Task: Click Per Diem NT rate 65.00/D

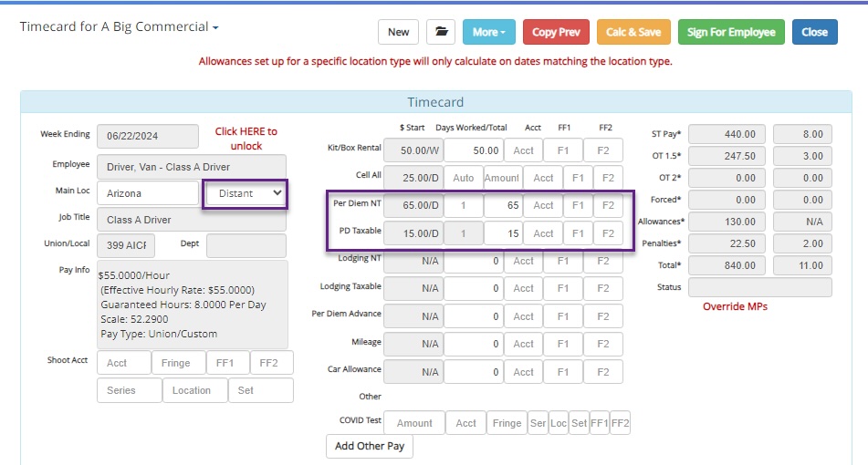Action: [x=413, y=206]
